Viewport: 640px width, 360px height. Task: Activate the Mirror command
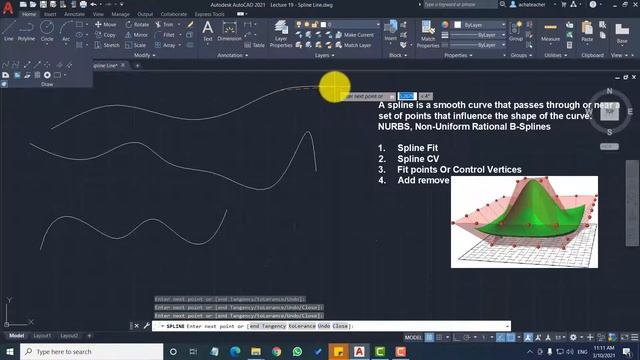(x=137, y=35)
